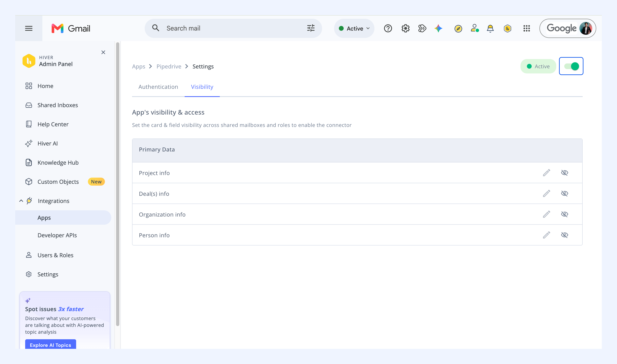
Task: Edit Project info with pencil icon
Action: pos(546,173)
